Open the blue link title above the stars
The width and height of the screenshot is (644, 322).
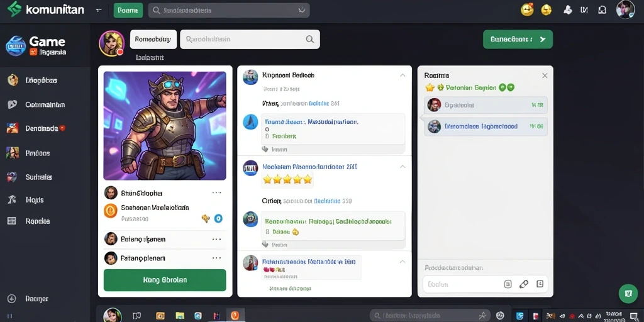click(309, 167)
